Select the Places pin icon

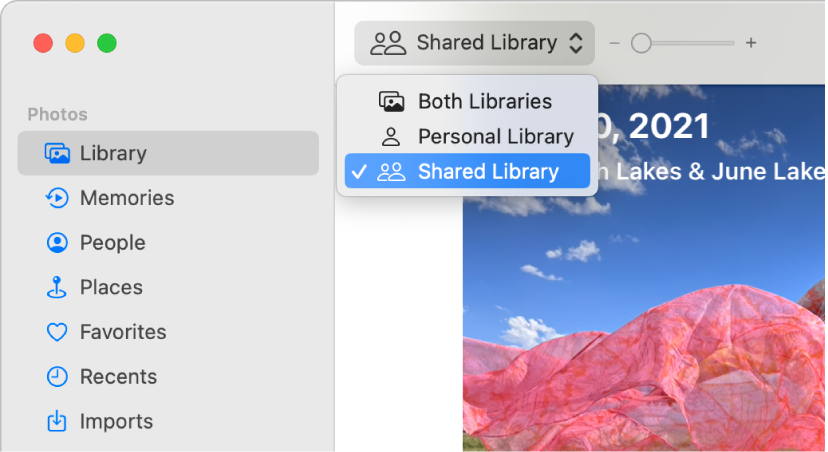pos(57,288)
